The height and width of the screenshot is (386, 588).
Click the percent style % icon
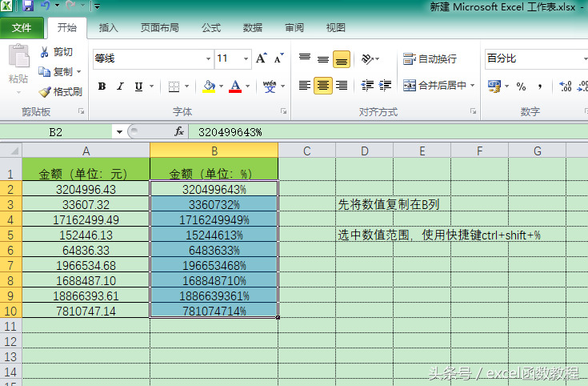pyautogui.click(x=521, y=86)
